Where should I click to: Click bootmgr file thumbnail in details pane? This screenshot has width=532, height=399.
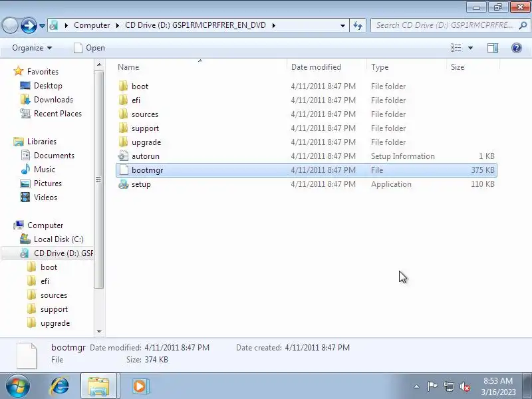(x=27, y=356)
